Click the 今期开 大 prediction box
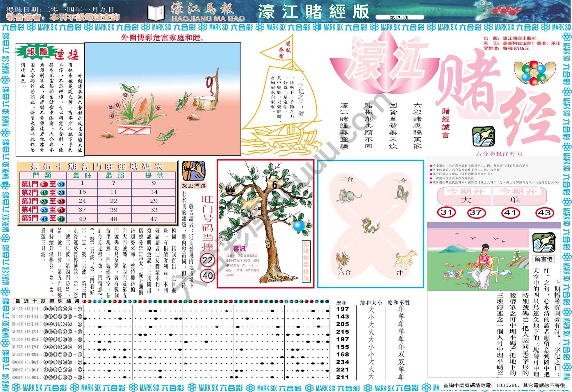Viewport: 572px width, 392px height. [x=464, y=197]
